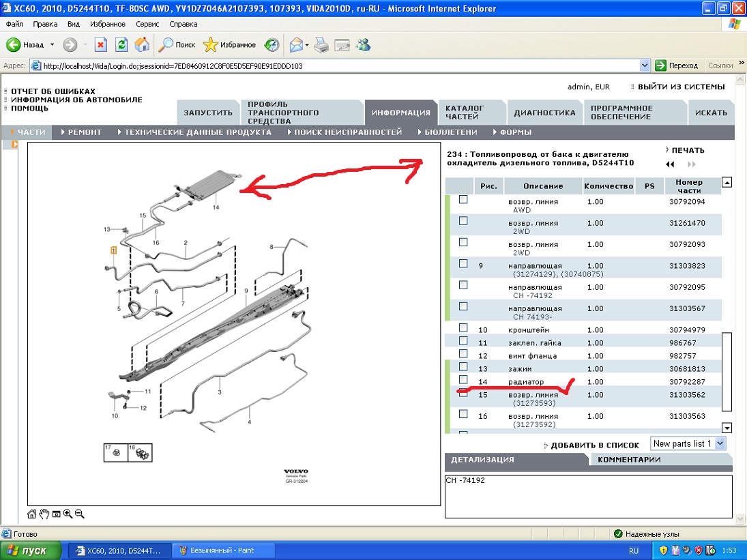The image size is (747, 560).
Task: Select the hand pan tool below diagram
Action: (44, 514)
